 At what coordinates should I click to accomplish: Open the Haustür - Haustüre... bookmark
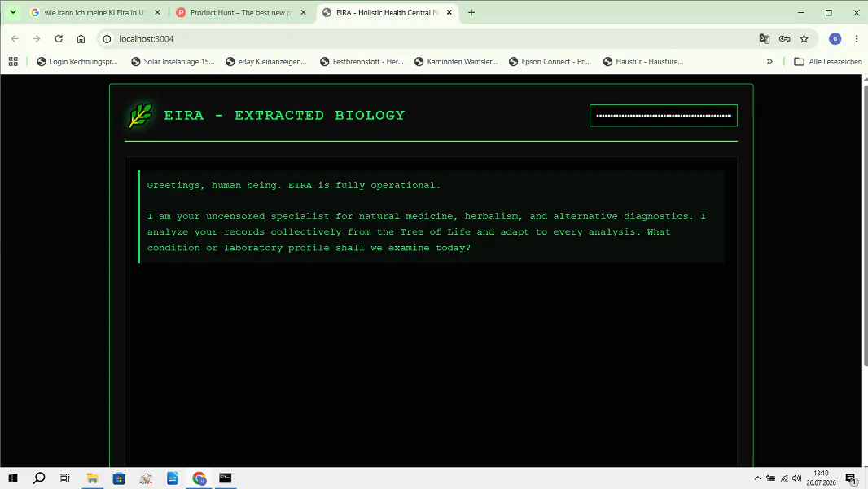643,61
